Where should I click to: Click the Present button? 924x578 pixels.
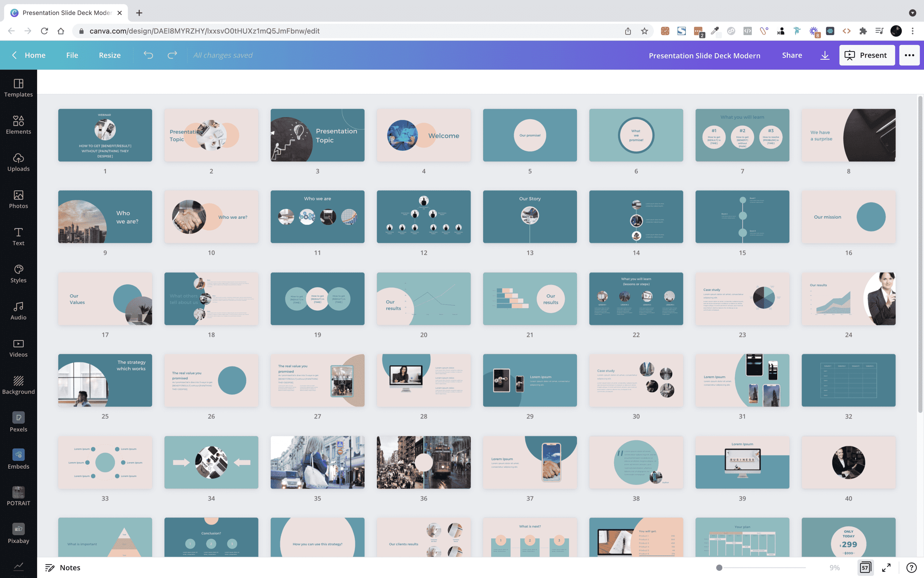(866, 55)
